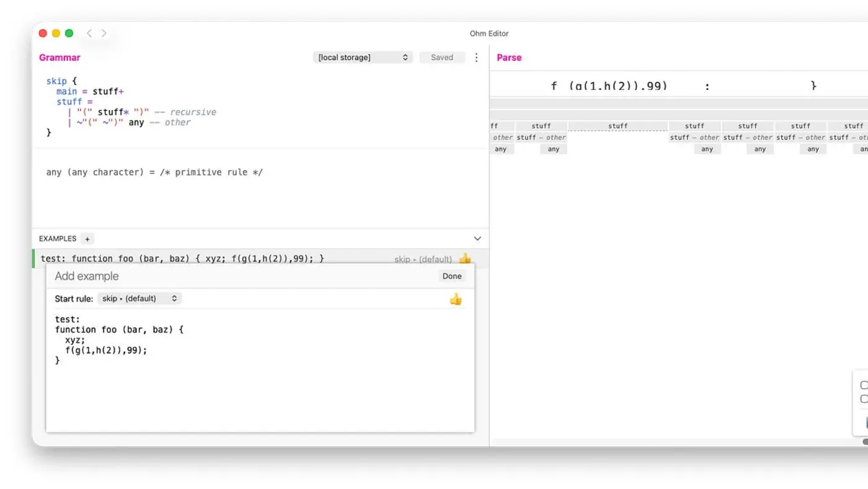Click the '~"(" ~")" any -- other' grammar line
The width and height of the screenshot is (868, 489).
pos(128,122)
